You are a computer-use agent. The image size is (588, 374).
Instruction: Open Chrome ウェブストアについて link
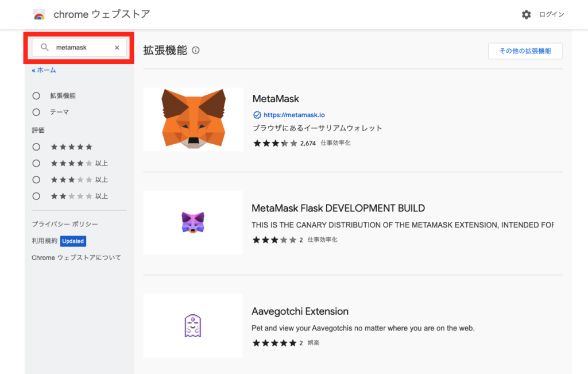pos(76,258)
